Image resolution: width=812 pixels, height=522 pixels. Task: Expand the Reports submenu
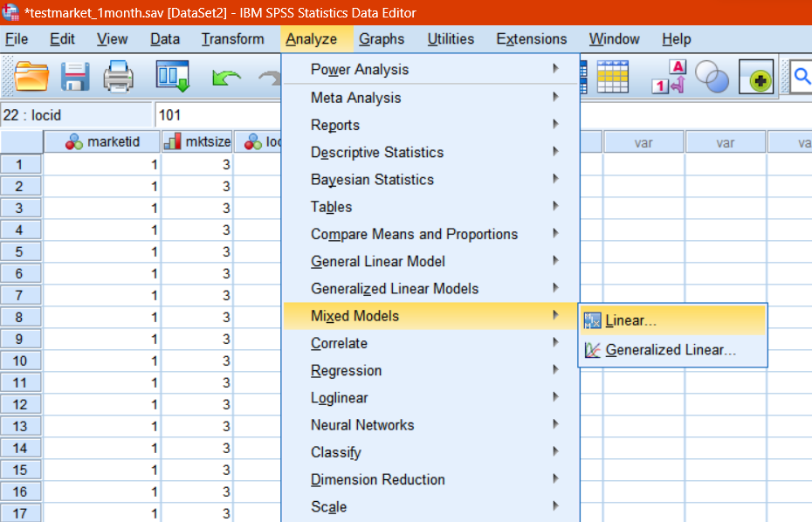(430, 125)
